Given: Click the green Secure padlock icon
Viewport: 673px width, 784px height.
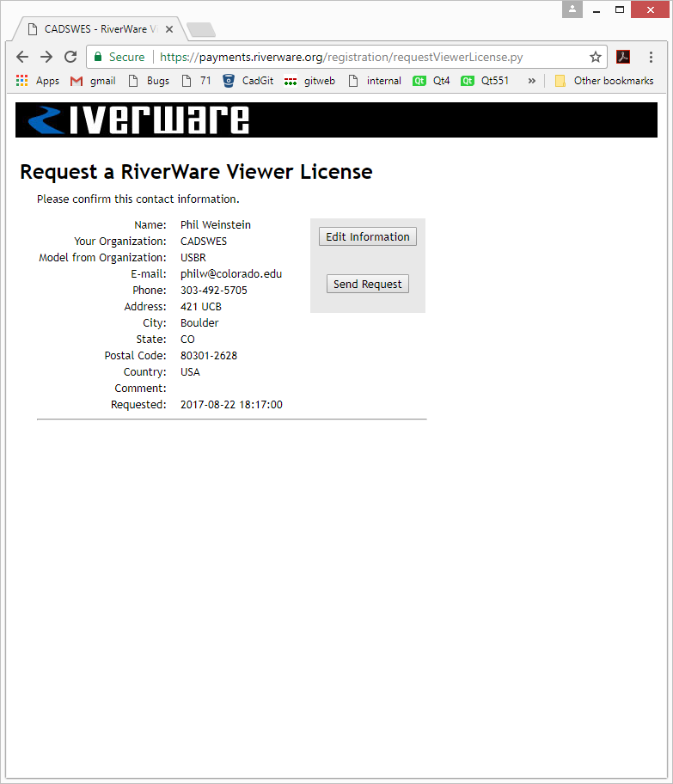Looking at the screenshot, I should click(99, 57).
